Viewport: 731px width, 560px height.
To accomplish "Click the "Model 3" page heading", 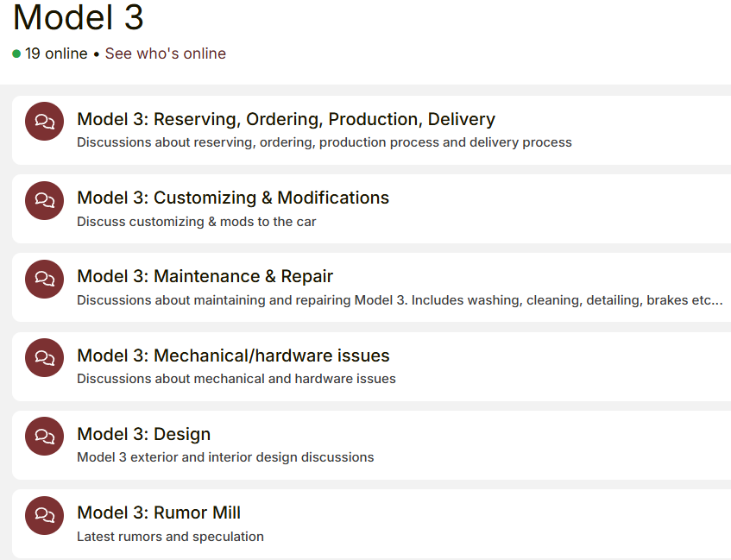I will [x=79, y=17].
